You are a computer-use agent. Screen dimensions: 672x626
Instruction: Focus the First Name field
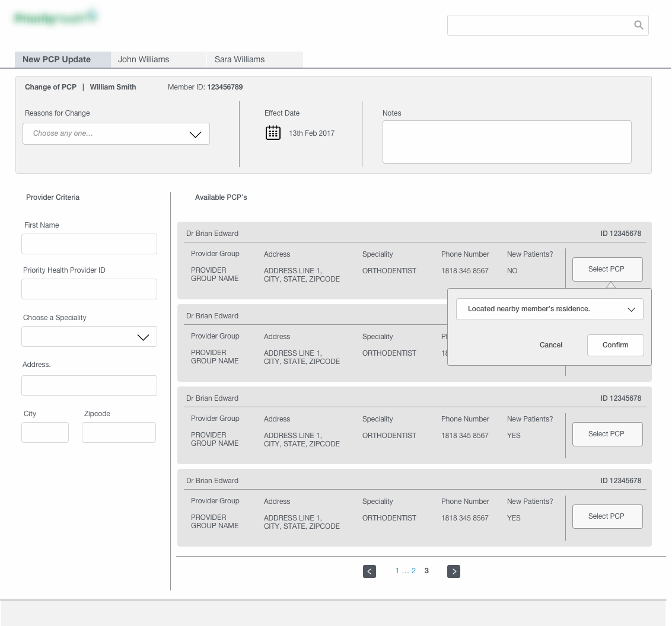coord(89,244)
